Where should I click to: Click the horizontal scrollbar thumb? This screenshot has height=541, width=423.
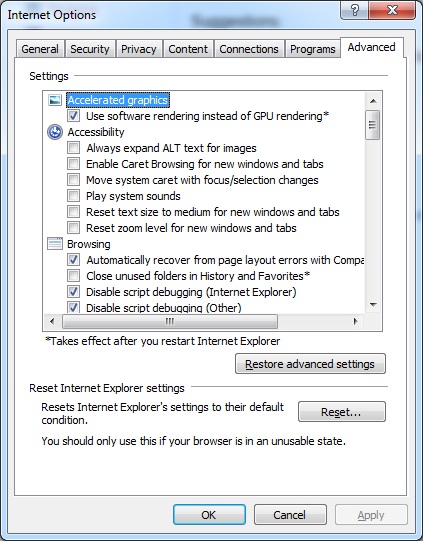coord(170,322)
